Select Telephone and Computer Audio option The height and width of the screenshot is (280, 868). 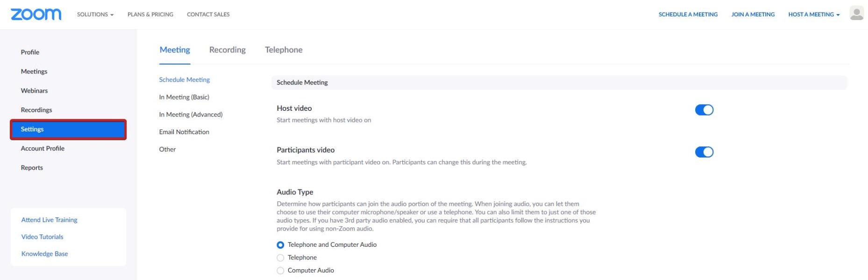[280, 245]
